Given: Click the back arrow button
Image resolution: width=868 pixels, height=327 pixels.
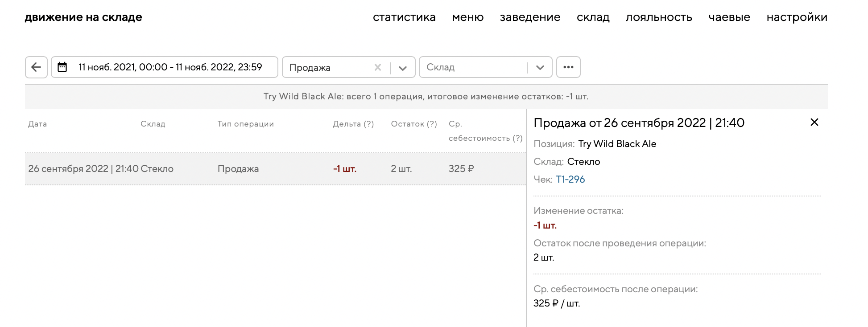Looking at the screenshot, I should [36, 67].
